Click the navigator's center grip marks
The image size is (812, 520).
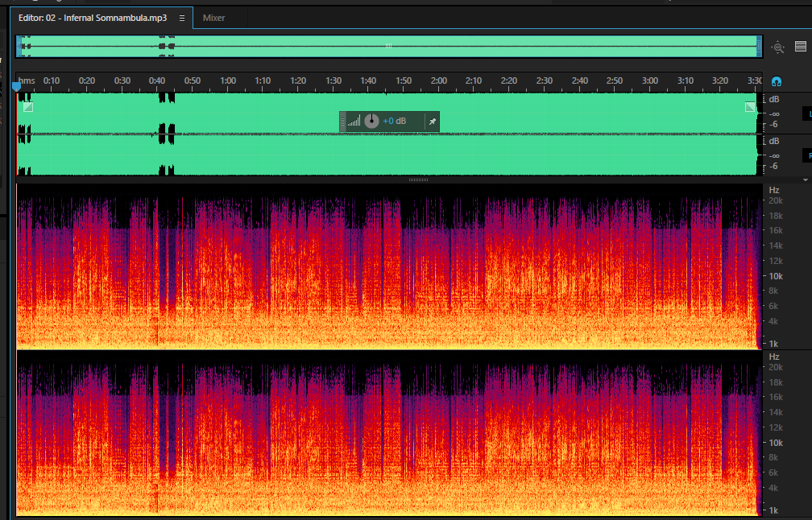pos(388,46)
